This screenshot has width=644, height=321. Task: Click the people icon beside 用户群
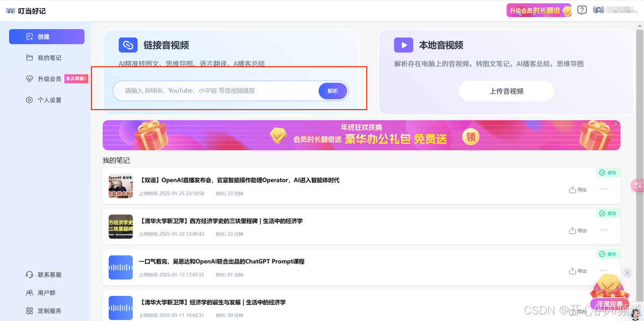[x=30, y=293]
